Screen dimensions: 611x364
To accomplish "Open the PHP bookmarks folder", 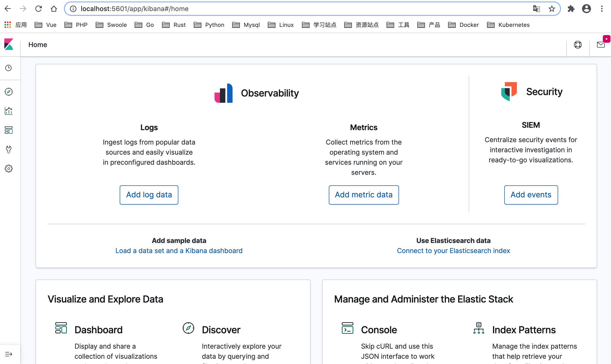I will click(x=76, y=25).
